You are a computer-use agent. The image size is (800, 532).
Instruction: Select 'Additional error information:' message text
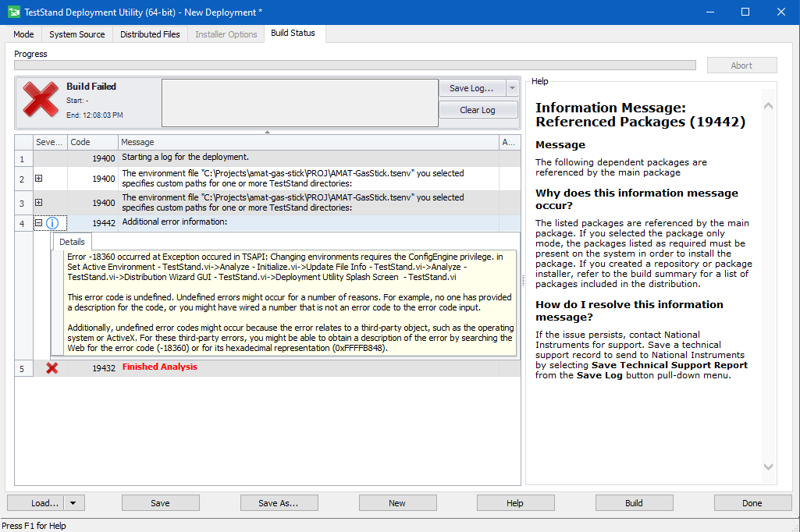click(175, 222)
